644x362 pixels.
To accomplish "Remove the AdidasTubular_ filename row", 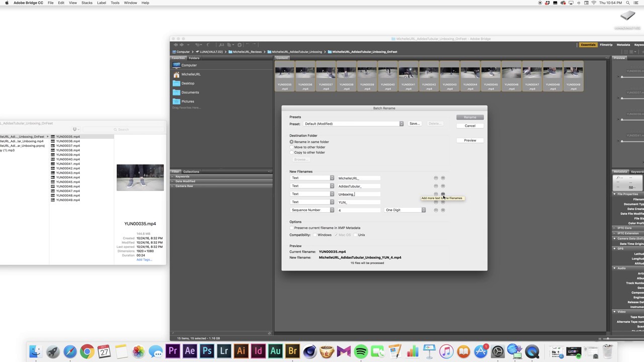I will click(436, 186).
